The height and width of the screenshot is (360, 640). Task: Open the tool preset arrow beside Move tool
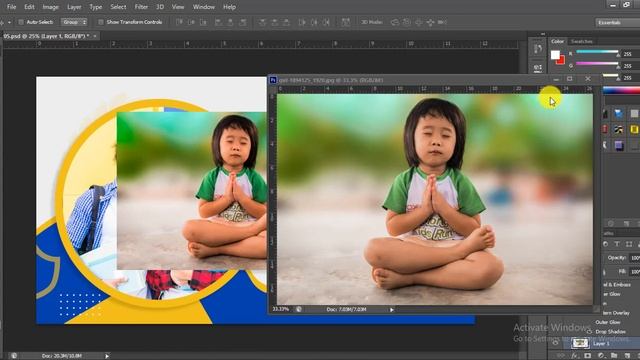coord(9,22)
